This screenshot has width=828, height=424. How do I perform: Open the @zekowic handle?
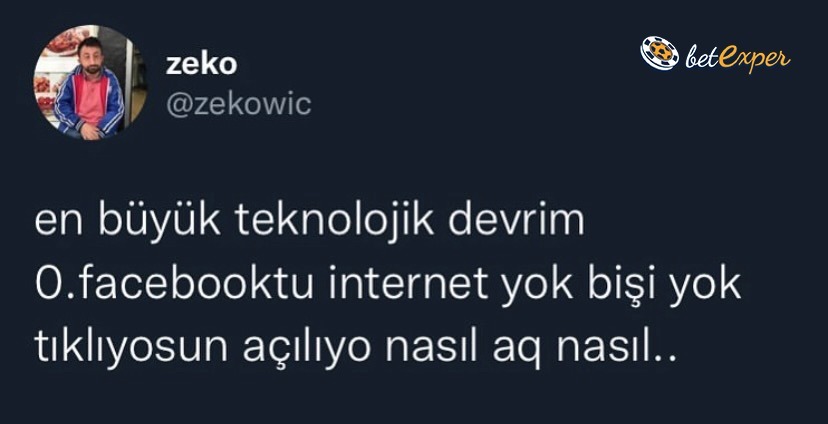click(239, 104)
